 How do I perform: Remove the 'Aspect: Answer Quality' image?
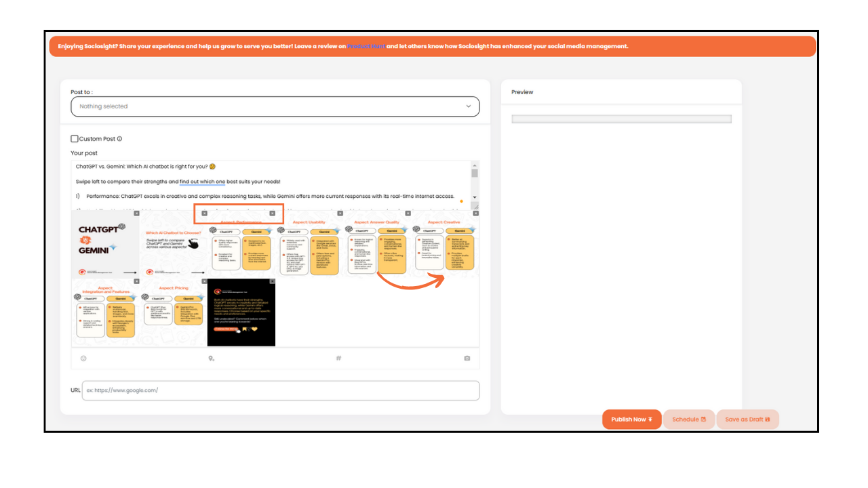(x=408, y=213)
